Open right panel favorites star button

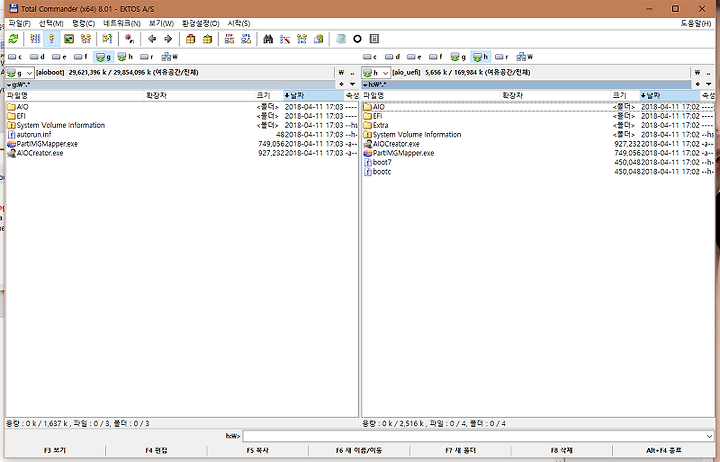(698, 84)
